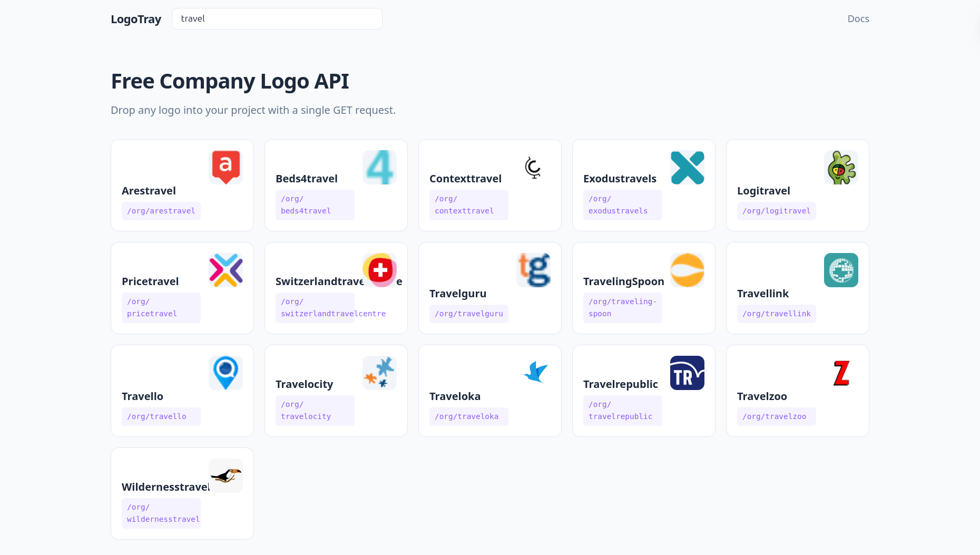The image size is (980, 555).
Task: Click the 'Drop any logo into your project' subtitle
Action: coord(253,110)
